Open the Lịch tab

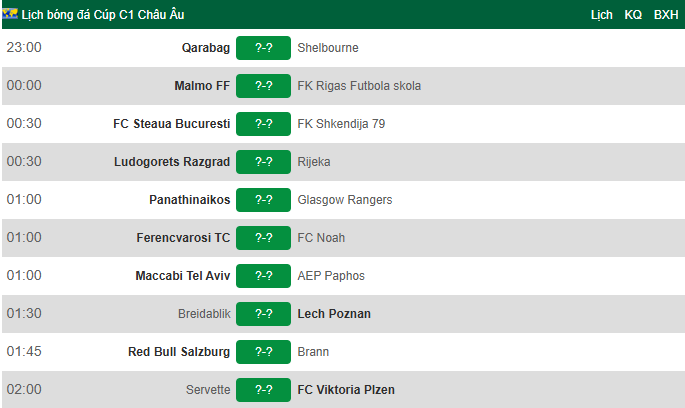tap(602, 15)
